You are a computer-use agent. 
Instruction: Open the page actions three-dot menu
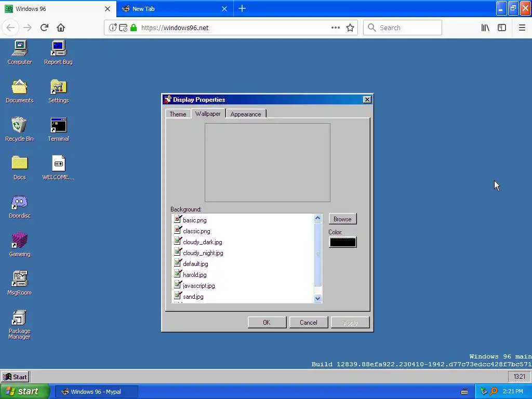tap(335, 28)
